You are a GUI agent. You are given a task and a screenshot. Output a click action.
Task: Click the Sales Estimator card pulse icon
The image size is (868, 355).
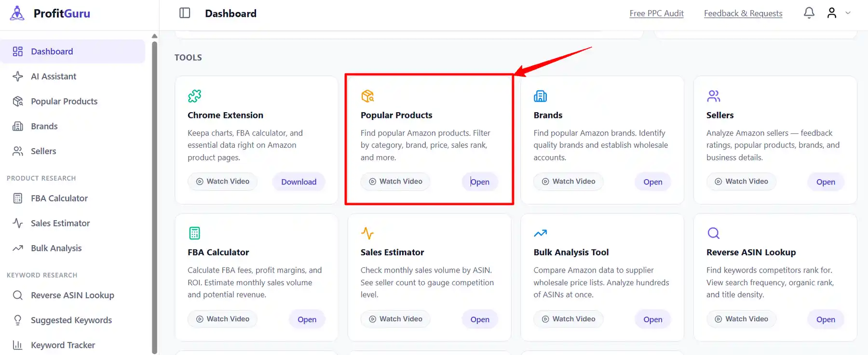point(367,233)
